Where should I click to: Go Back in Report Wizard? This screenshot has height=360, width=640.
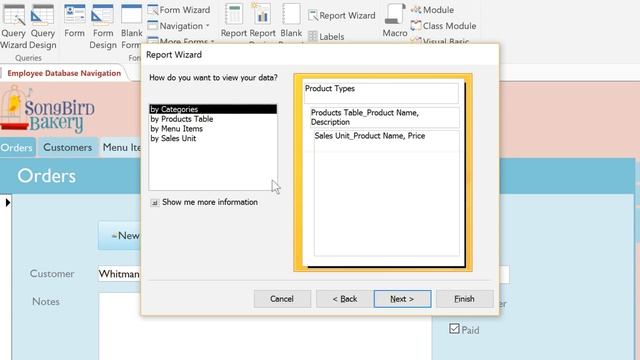(344, 299)
